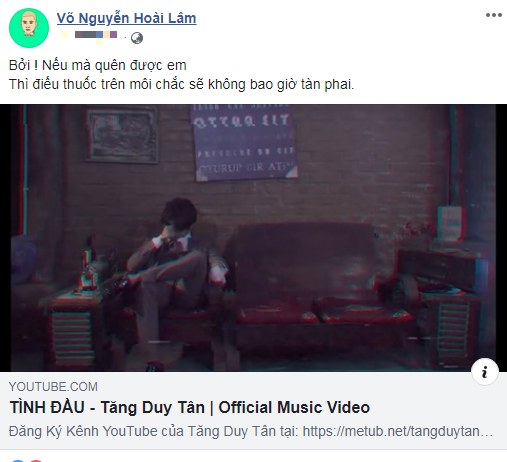
Task: Click the blue Like reaction icon
Action: click(18, 461)
